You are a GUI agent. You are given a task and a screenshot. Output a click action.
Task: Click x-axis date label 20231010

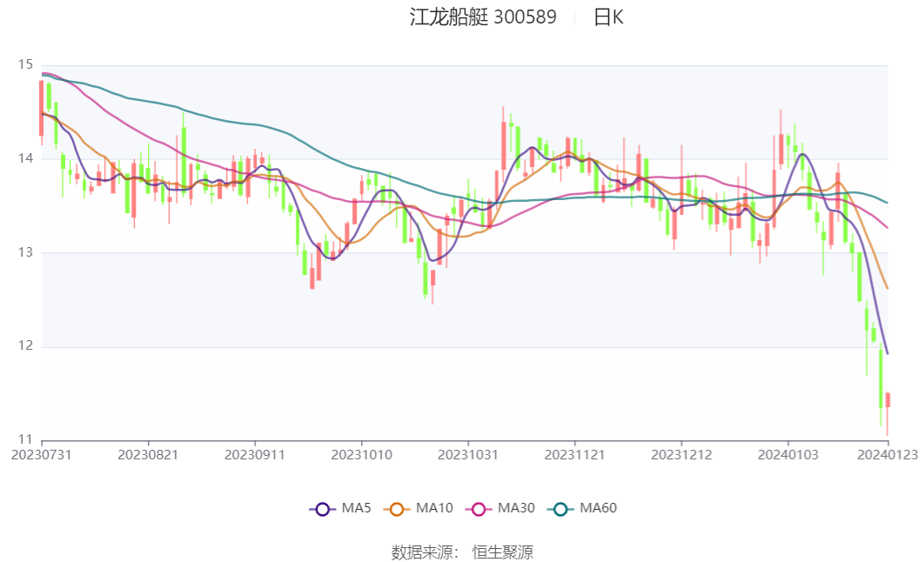click(361, 455)
